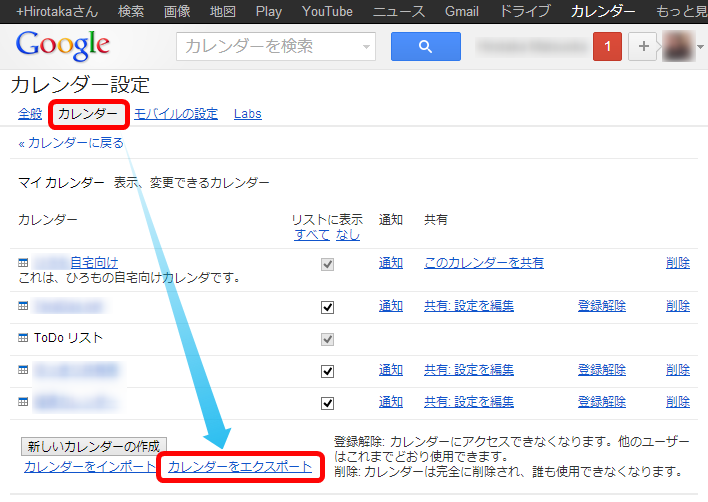Click なし under リストに表示
Viewport: 708px width, 502px height.
348,234
